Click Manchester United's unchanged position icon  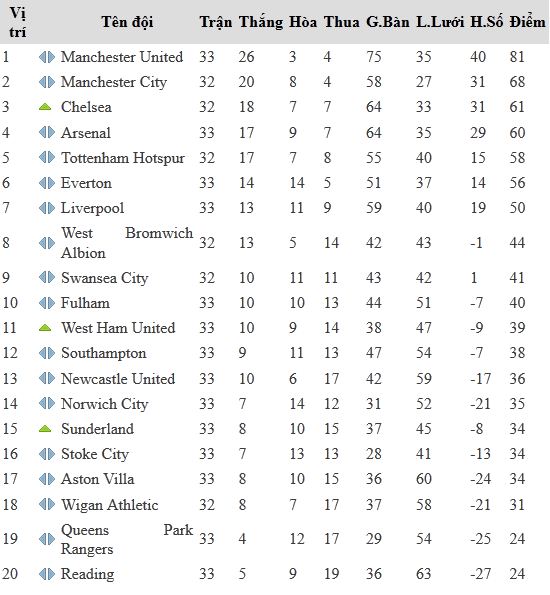point(47,57)
